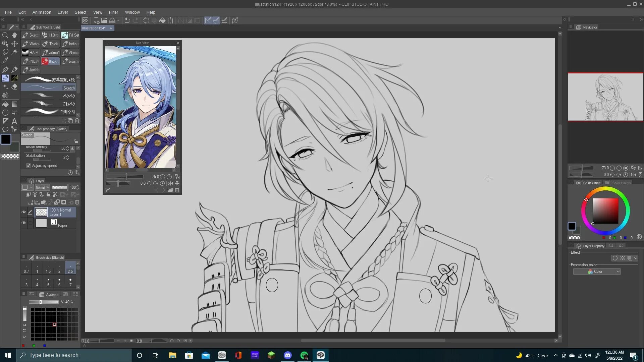Select the 万年筆風 sub tool brush
This screenshot has height=362, width=644.
(x=48, y=80)
